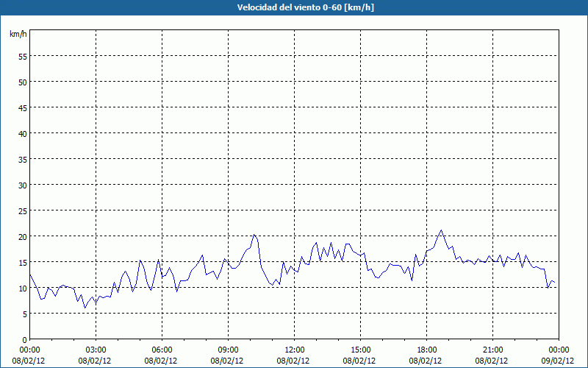588x368 pixels.
Task: Click the '09/02/12' date label
Action: pos(558,361)
